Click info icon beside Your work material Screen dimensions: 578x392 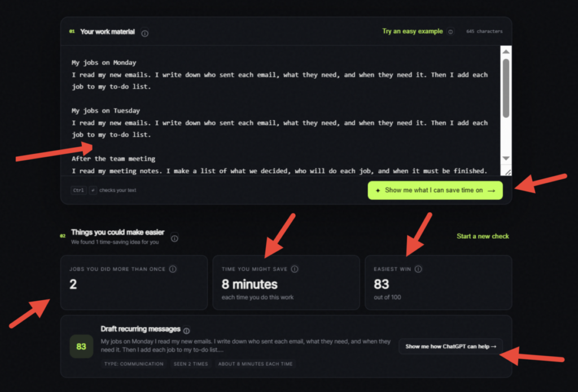click(x=145, y=33)
